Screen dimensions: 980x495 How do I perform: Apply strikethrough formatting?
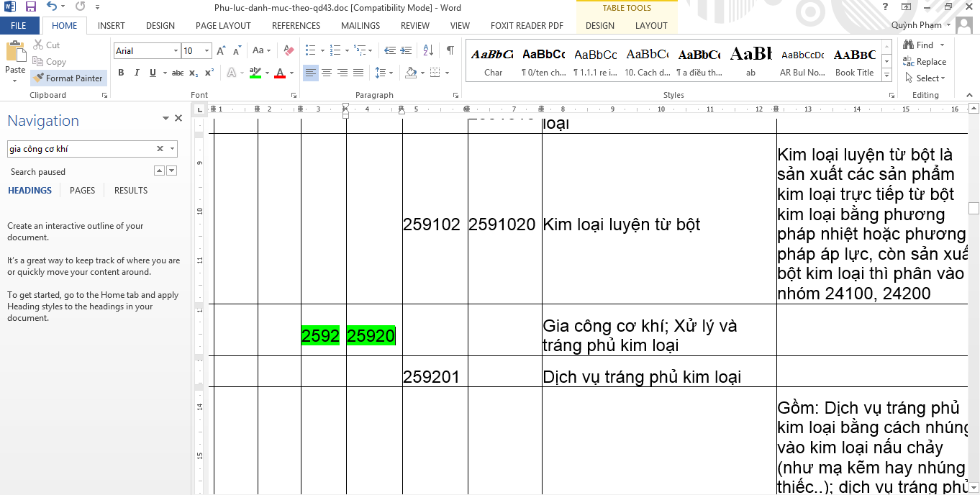tap(178, 73)
